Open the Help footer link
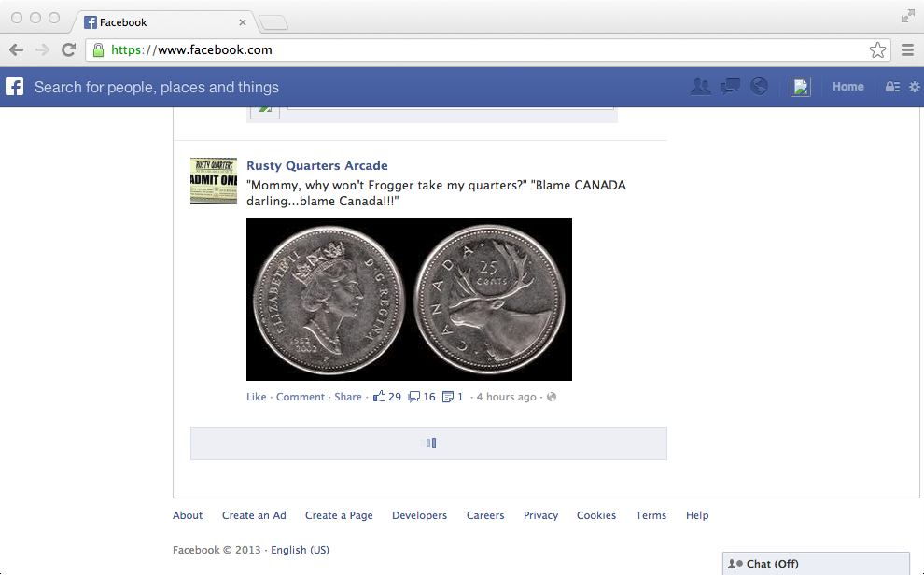The width and height of the screenshot is (924, 575). coord(697,515)
